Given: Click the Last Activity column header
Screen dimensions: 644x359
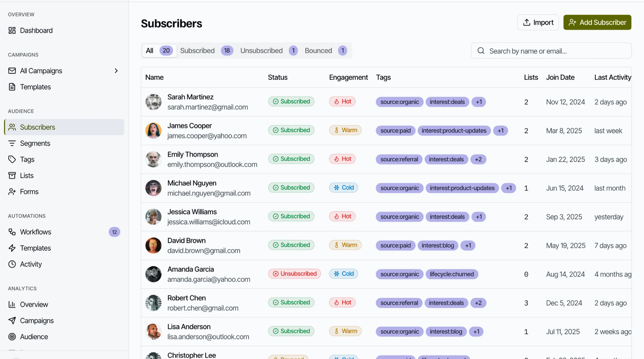Looking at the screenshot, I should click(613, 77).
